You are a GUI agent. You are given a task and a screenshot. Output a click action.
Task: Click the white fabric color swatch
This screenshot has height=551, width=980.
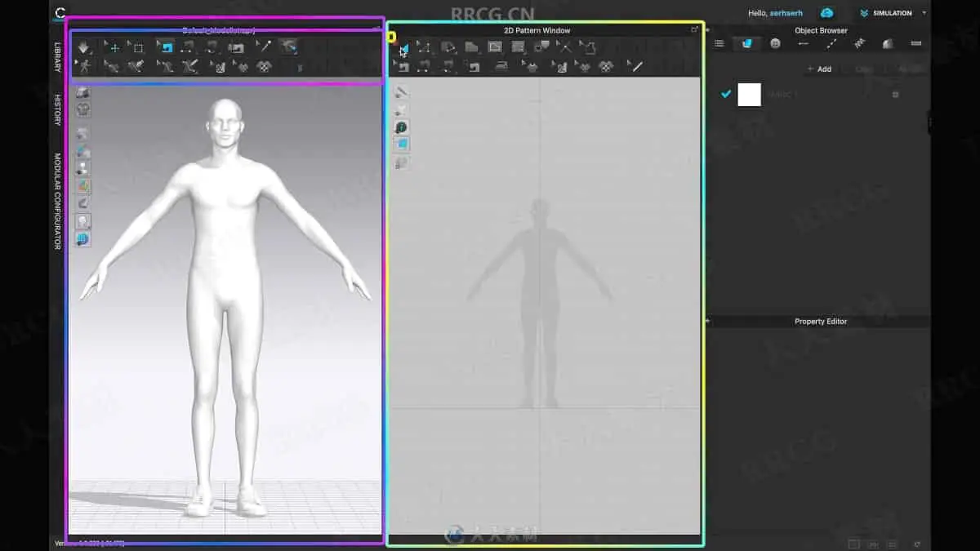[x=749, y=95]
